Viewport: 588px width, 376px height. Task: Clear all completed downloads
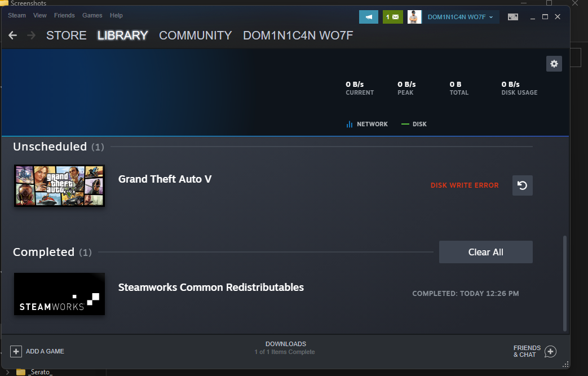tap(485, 252)
